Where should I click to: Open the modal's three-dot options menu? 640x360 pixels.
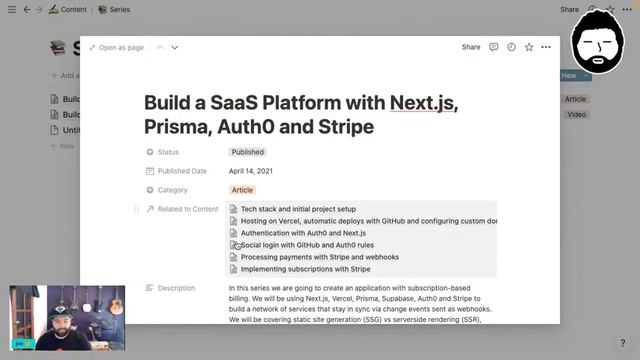546,47
